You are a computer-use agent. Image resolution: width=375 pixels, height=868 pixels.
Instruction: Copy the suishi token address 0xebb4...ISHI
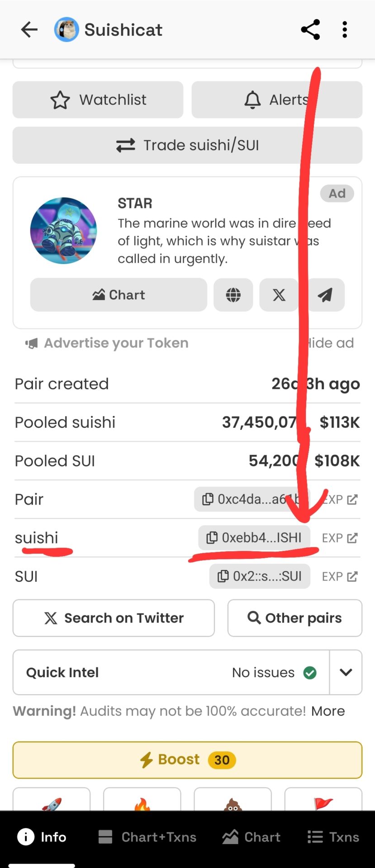click(x=254, y=538)
